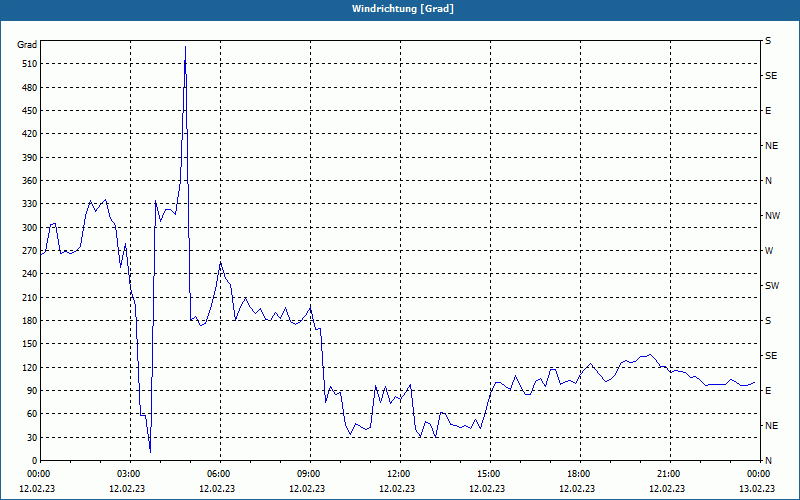
Task: Pick the E compass label at the 450 gridline
Action: [x=768, y=111]
